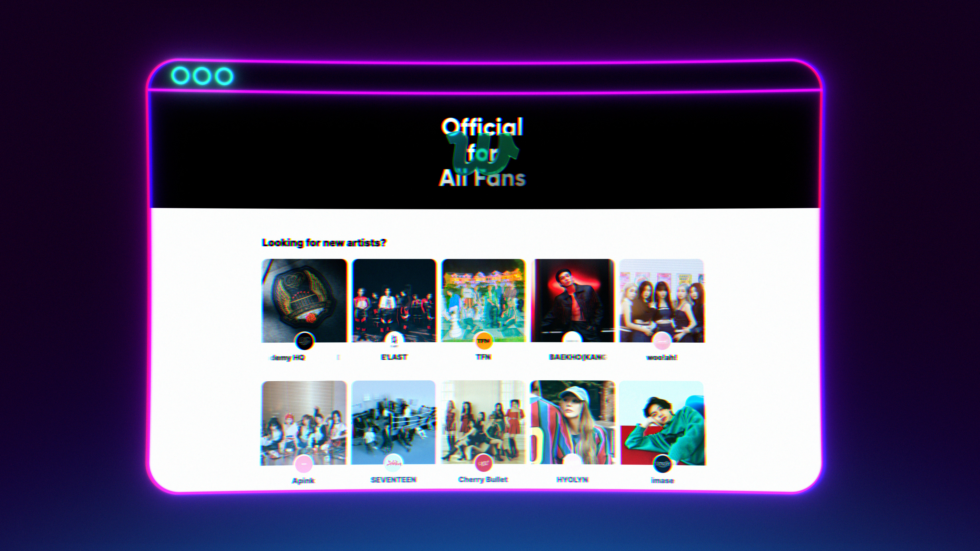Click the orange TFN logo badge

click(x=484, y=340)
